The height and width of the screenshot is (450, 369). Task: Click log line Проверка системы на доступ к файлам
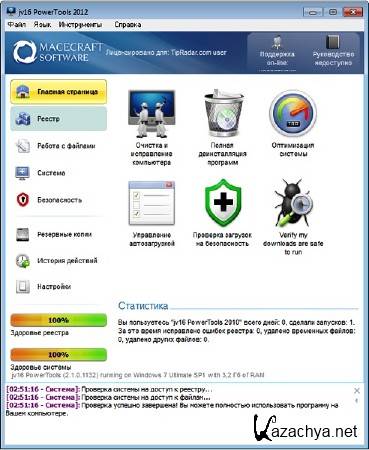(108, 397)
